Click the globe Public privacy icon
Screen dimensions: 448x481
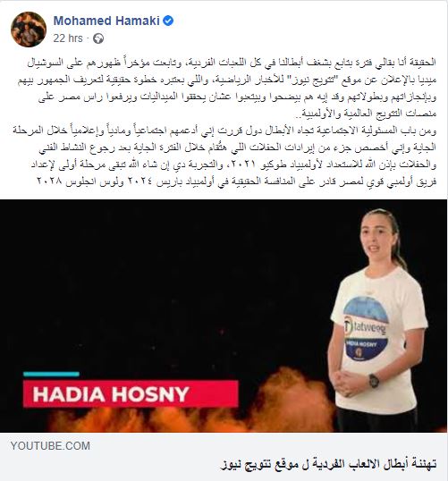(x=98, y=38)
